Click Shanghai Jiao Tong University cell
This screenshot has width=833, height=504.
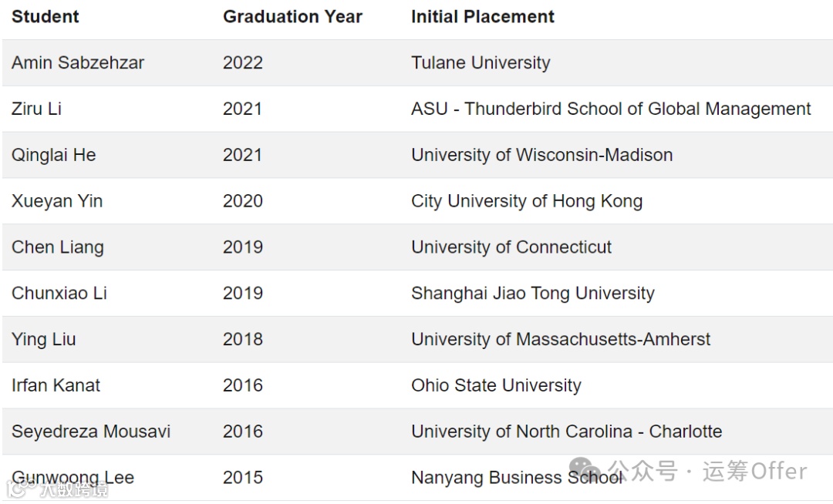(532, 294)
